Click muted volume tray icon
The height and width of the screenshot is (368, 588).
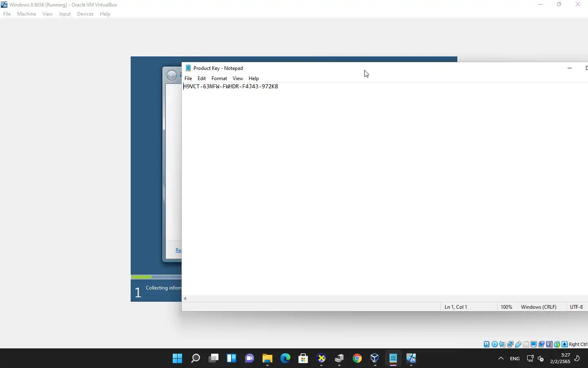[x=541, y=359]
